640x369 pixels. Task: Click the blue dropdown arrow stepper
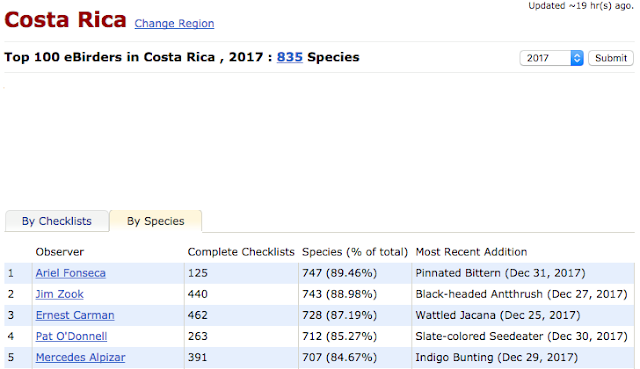pos(577,58)
